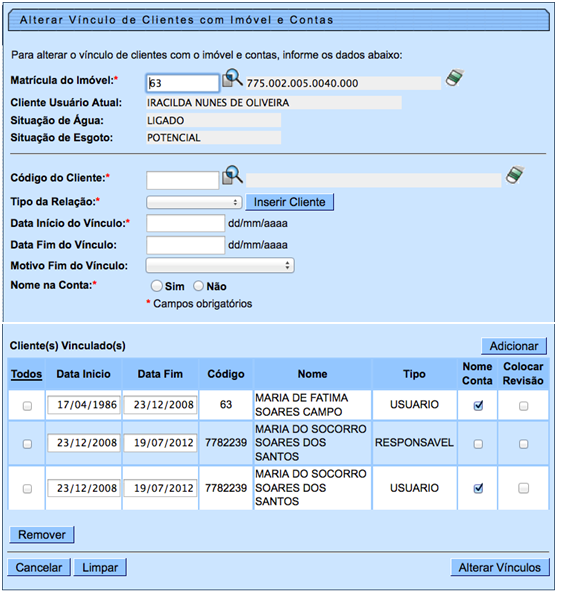Click the Data Fim column header
Screen dimensions: 567x606
[160, 374]
